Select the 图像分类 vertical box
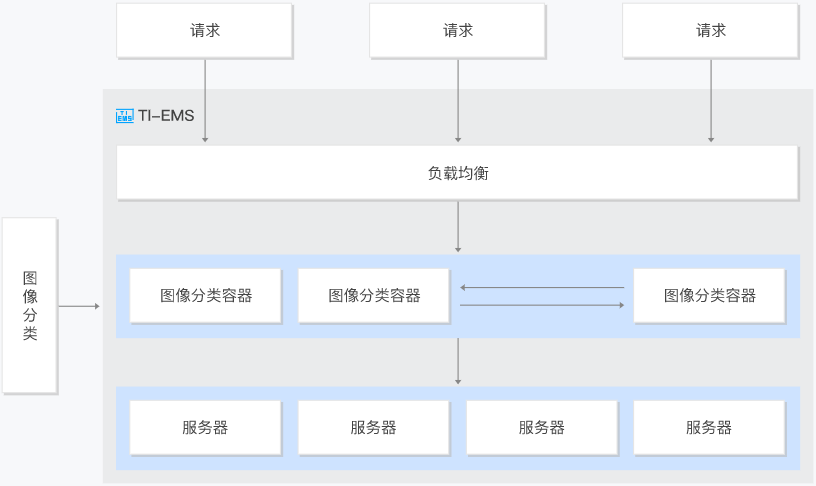The image size is (816, 486). (30, 305)
